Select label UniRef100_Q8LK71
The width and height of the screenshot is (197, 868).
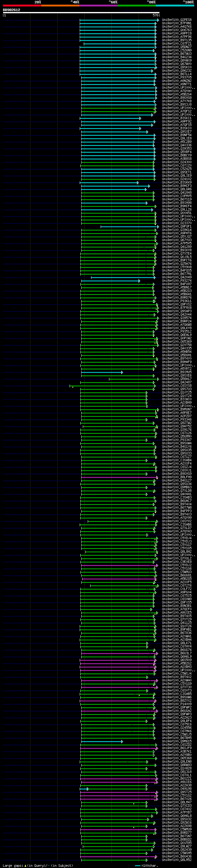[177, 643]
